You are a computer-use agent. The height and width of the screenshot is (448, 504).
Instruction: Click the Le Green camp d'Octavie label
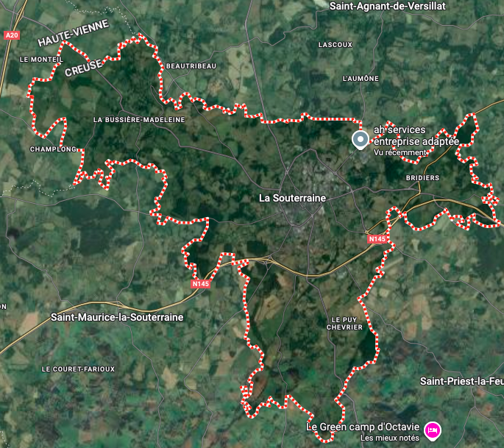363,427
